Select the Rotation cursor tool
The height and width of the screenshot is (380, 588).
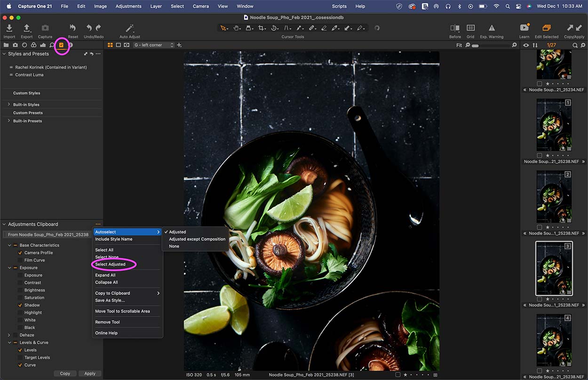pos(275,28)
